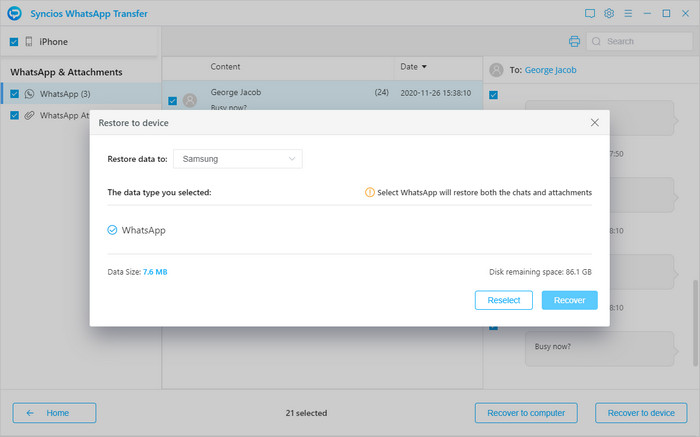The width and height of the screenshot is (700, 437).
Task: Open the hamburger menu icon
Action: [x=628, y=13]
